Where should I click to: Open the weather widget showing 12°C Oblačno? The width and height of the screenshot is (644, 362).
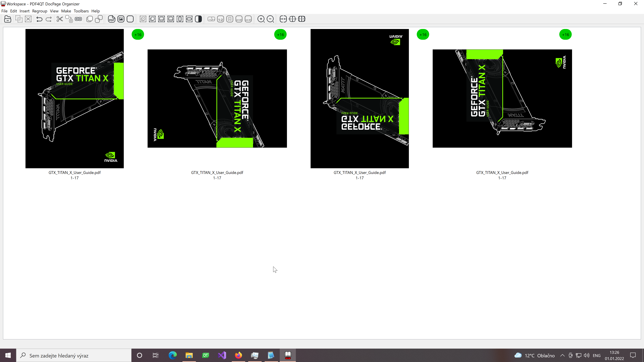click(534, 355)
